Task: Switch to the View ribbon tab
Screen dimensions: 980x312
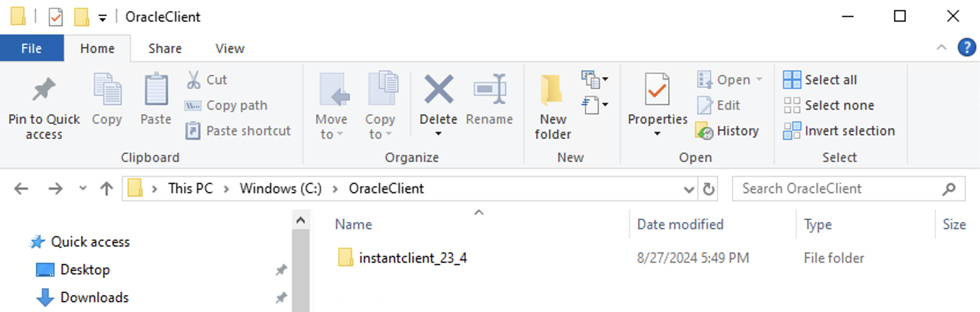Action: click(230, 49)
